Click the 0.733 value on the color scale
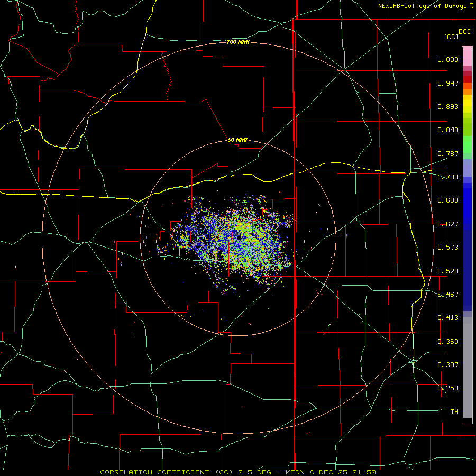This screenshot has width=476, height=476. (448, 177)
